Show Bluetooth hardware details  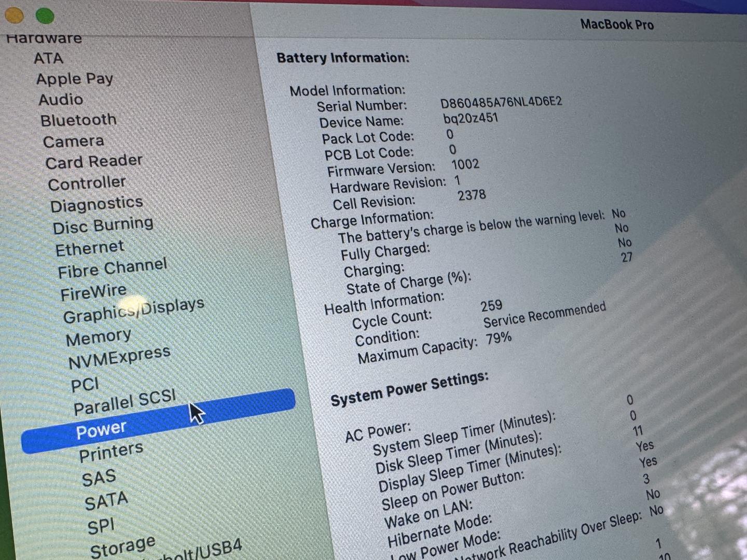coord(78,120)
